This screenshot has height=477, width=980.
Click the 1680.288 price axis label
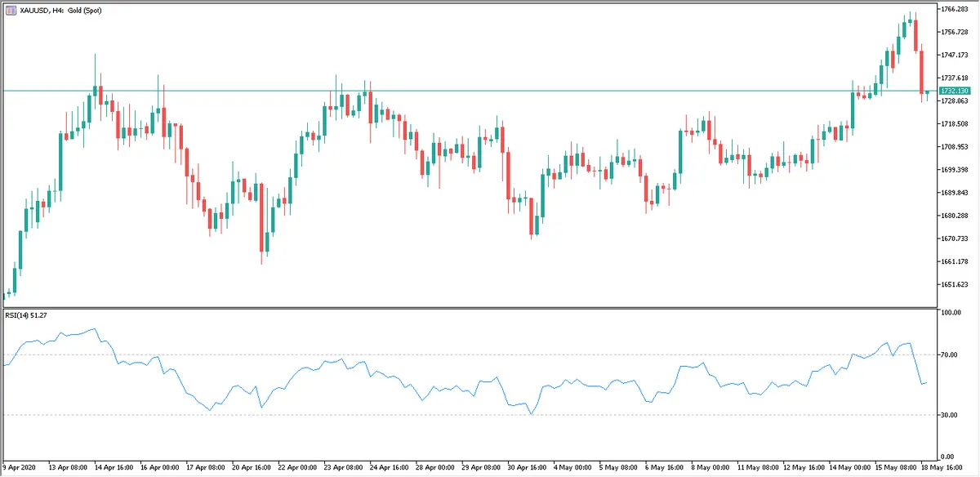[954, 216]
